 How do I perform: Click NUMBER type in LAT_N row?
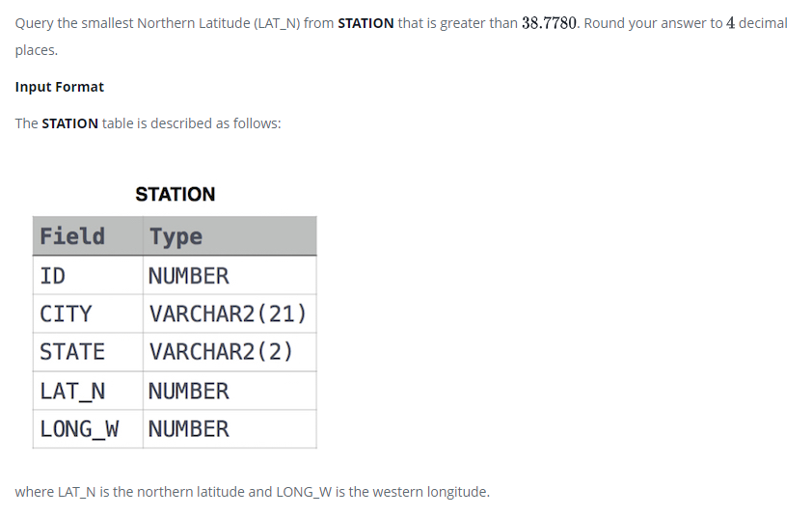click(230, 391)
